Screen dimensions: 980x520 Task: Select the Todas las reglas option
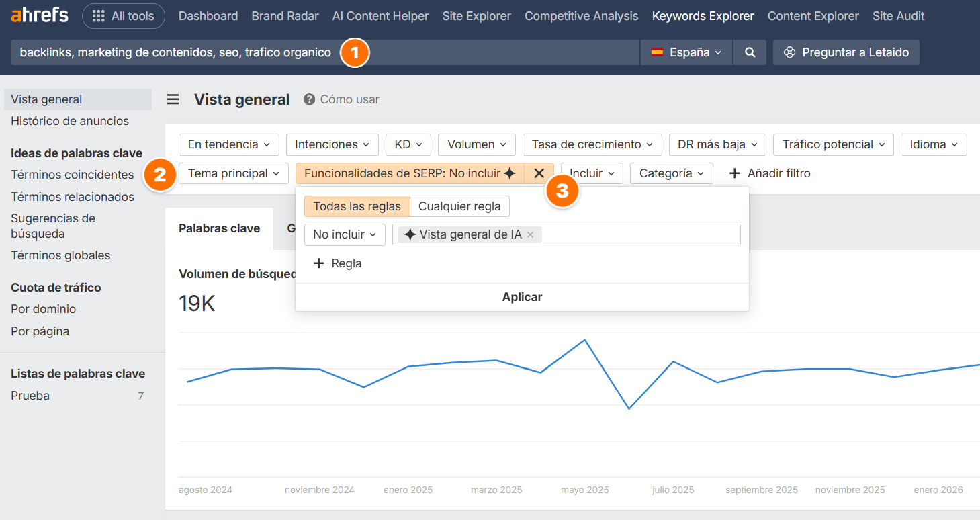[x=357, y=206]
